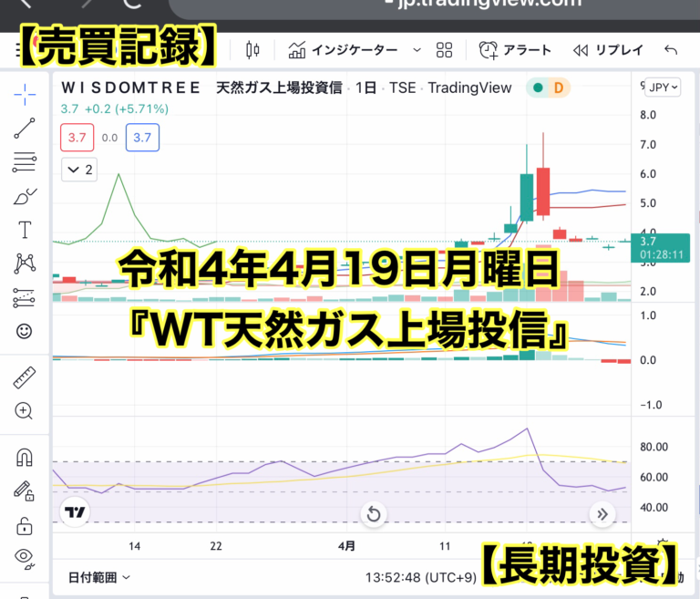Image resolution: width=700 pixels, height=599 pixels.
Task: Open the forecast and measurement tools
Action: click(25, 297)
